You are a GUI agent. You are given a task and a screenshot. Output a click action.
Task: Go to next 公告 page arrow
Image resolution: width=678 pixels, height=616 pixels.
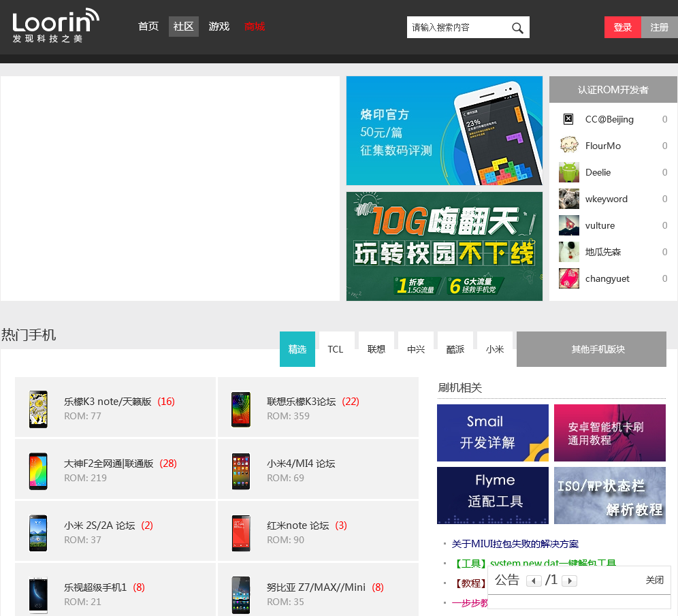[x=570, y=581]
